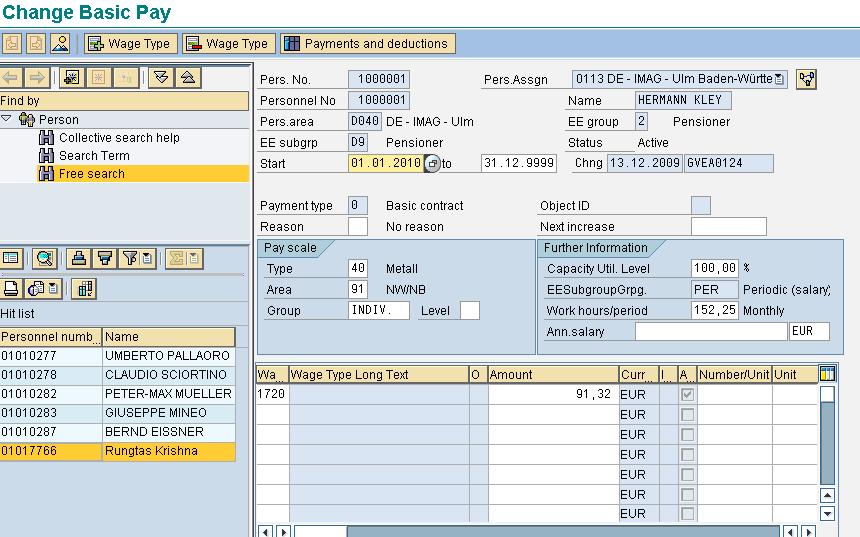This screenshot has height=537, width=860.
Task: Click the filter funnel icon
Action: tap(104, 259)
